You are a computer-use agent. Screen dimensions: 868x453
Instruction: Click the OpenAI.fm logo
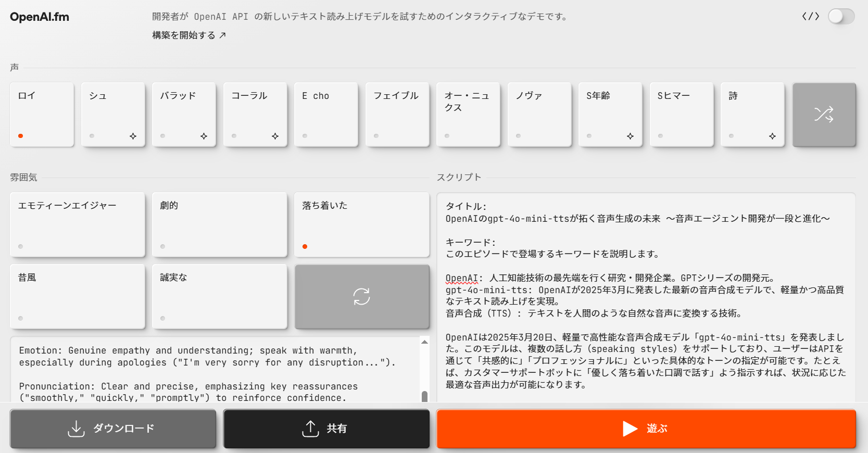coord(40,17)
